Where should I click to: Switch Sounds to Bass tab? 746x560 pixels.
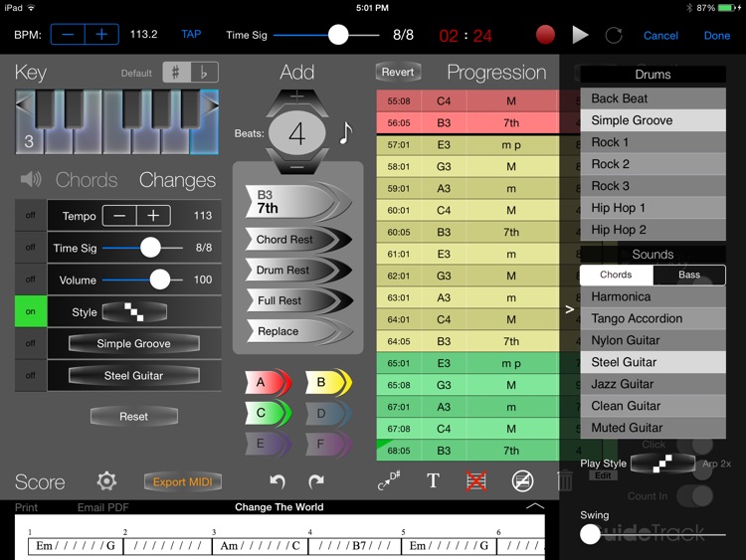[689, 275]
